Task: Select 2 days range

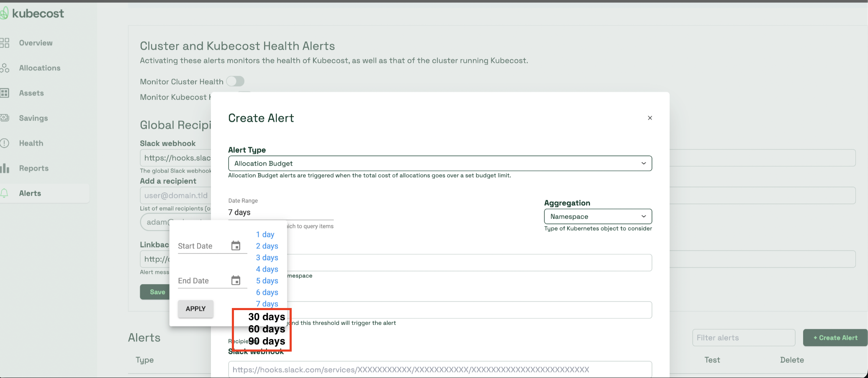Action: point(267,246)
